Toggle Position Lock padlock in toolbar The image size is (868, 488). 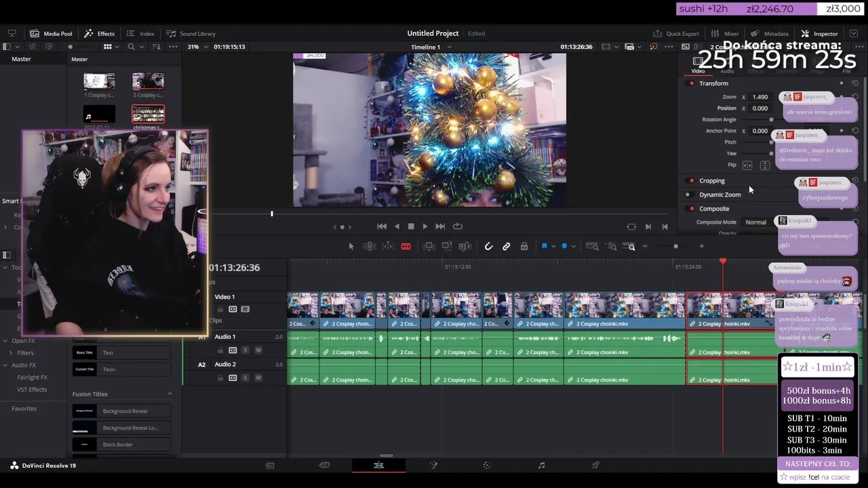pyautogui.click(x=524, y=247)
